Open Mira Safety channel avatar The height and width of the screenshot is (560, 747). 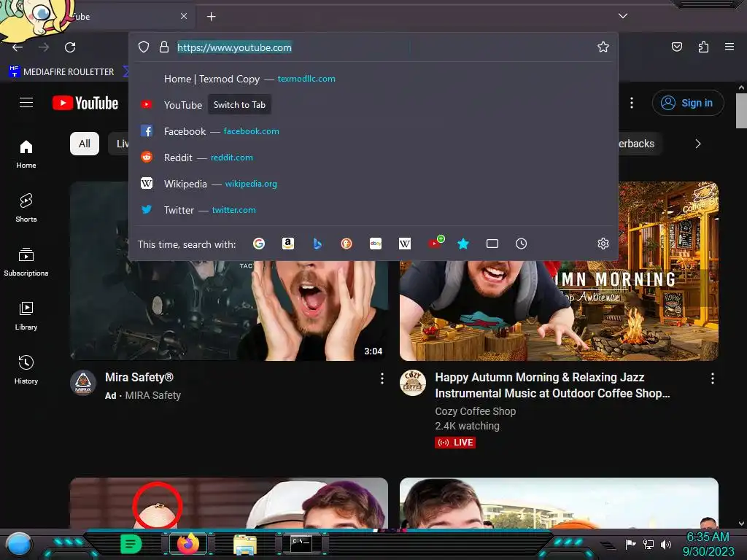click(x=83, y=383)
